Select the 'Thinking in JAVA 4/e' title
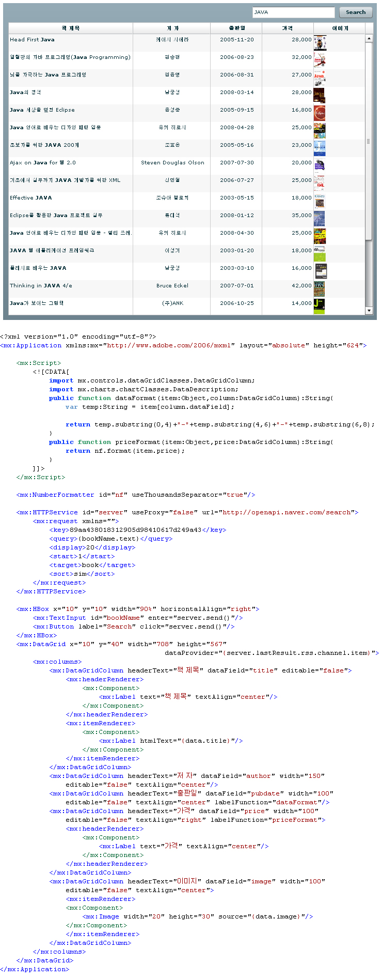The width and height of the screenshot is (382, 980). pyautogui.click(x=41, y=286)
